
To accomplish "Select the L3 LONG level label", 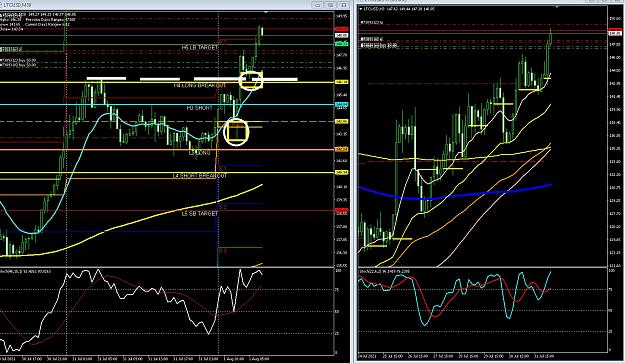I will [x=200, y=153].
